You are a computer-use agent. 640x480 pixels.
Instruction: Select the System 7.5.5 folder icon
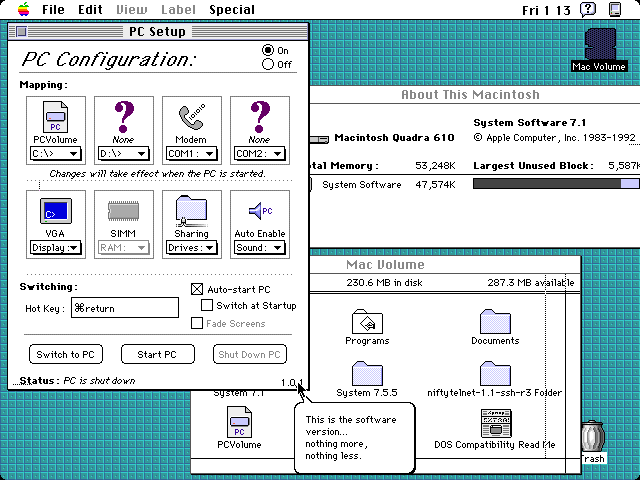(367, 373)
